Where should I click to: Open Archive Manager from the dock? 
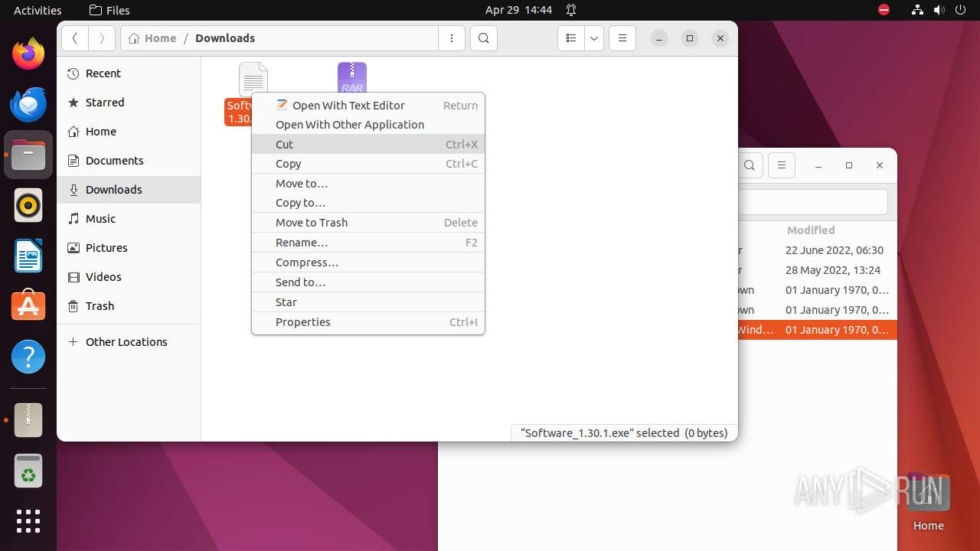click(x=28, y=420)
